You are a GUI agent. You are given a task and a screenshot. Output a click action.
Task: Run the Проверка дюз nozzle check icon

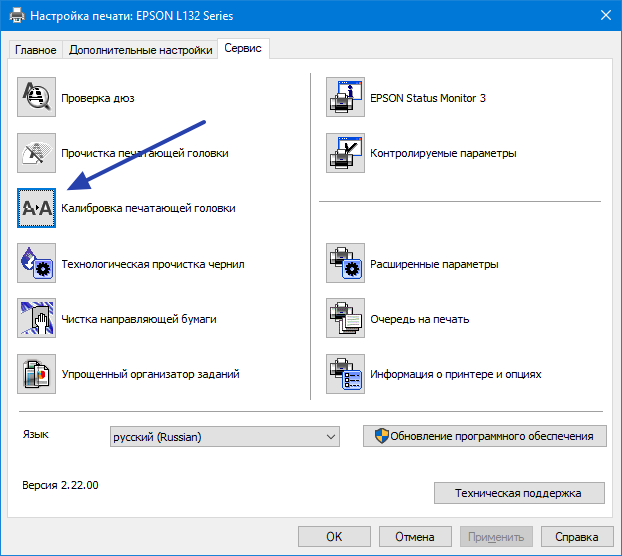(36, 97)
